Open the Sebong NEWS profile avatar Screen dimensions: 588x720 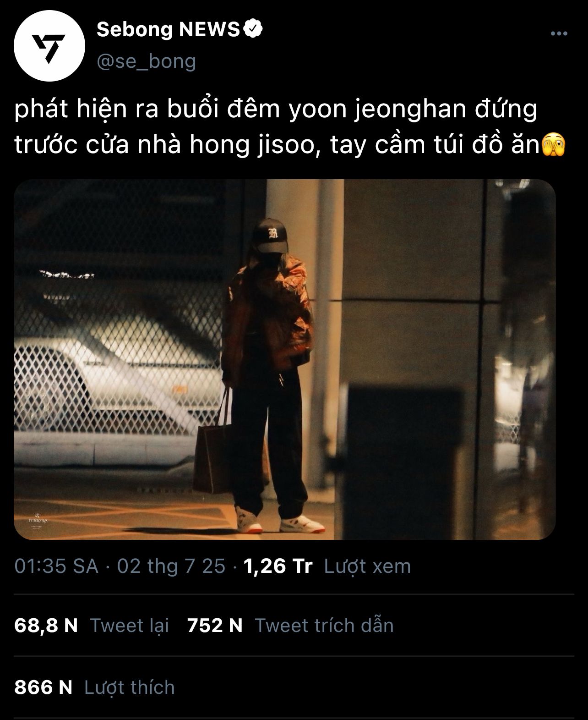49,46
